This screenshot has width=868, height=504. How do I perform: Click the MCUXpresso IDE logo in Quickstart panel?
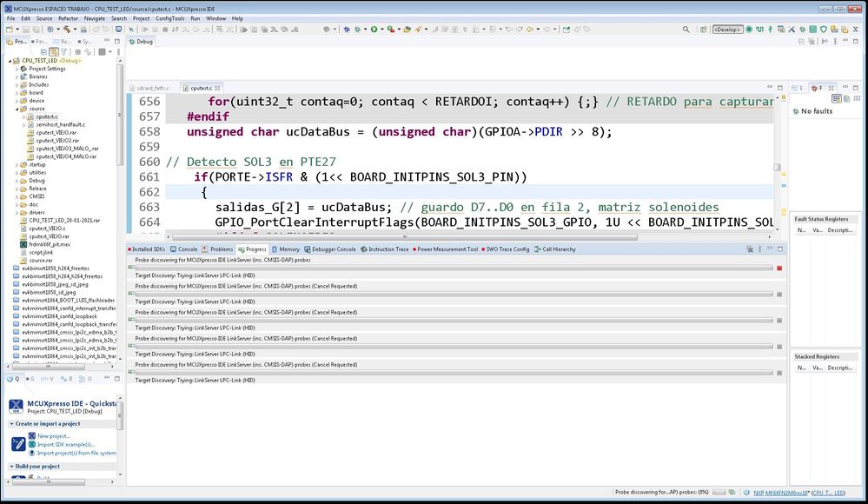coord(16,406)
